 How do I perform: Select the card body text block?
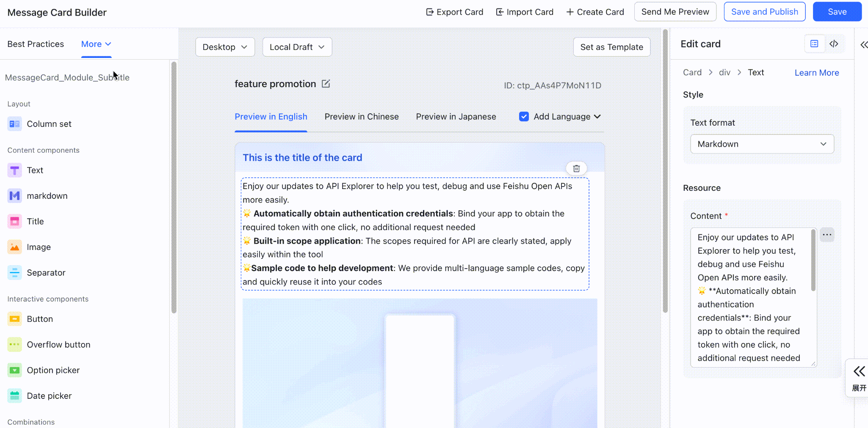[x=415, y=234]
